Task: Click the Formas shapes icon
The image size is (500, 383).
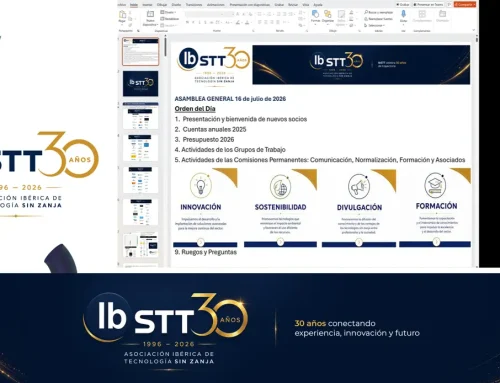Action: 315,14
